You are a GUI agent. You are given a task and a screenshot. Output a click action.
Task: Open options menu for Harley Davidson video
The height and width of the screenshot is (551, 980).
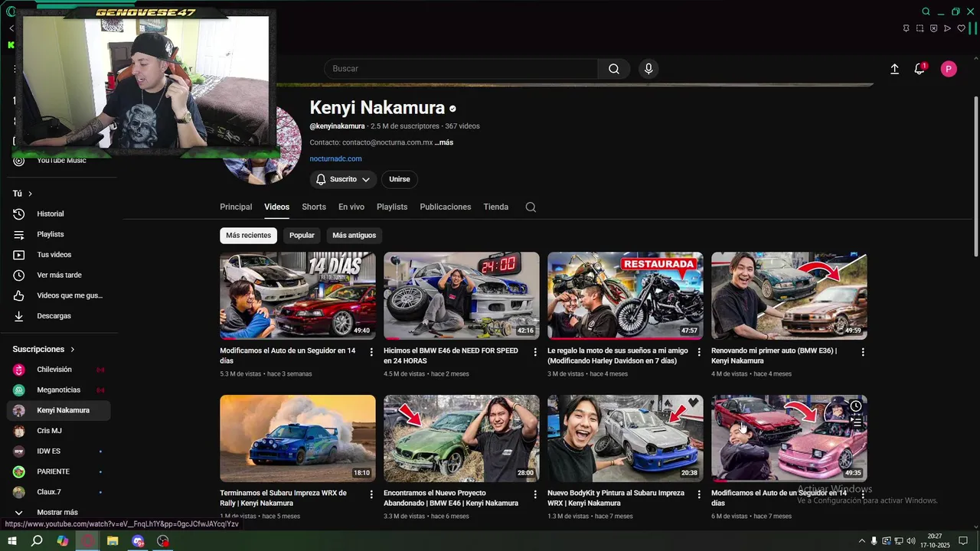[x=699, y=352]
